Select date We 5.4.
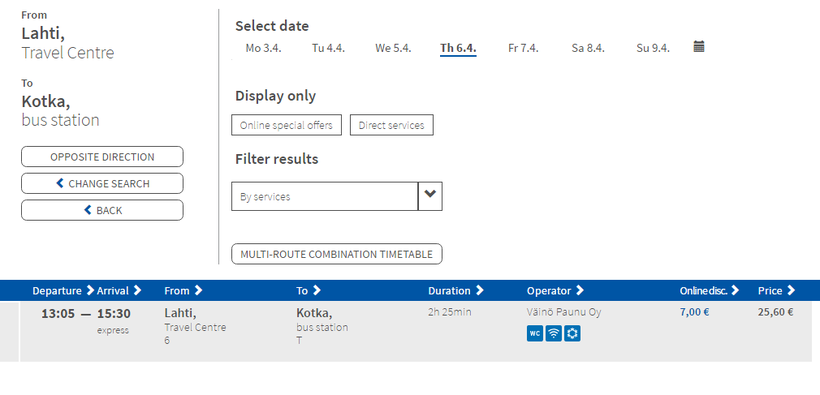This screenshot has width=820, height=395. tap(393, 48)
